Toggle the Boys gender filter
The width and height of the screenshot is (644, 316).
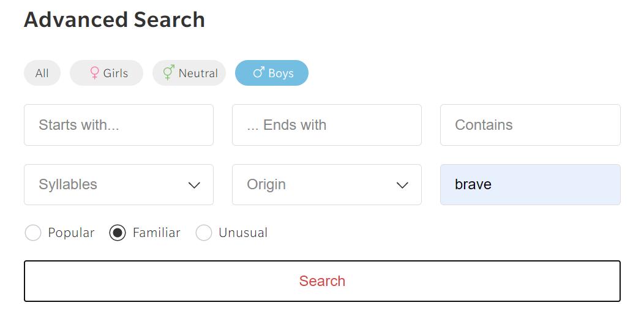coord(272,73)
